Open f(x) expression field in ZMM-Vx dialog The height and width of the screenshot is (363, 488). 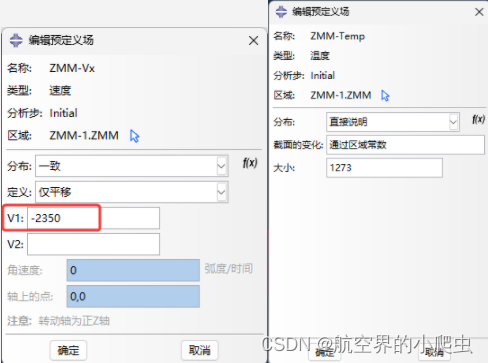click(250, 163)
